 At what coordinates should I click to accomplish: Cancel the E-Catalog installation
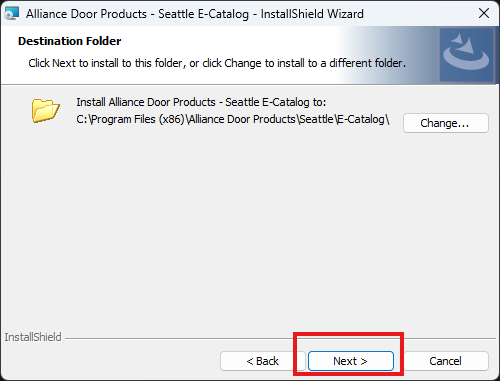coord(446,361)
